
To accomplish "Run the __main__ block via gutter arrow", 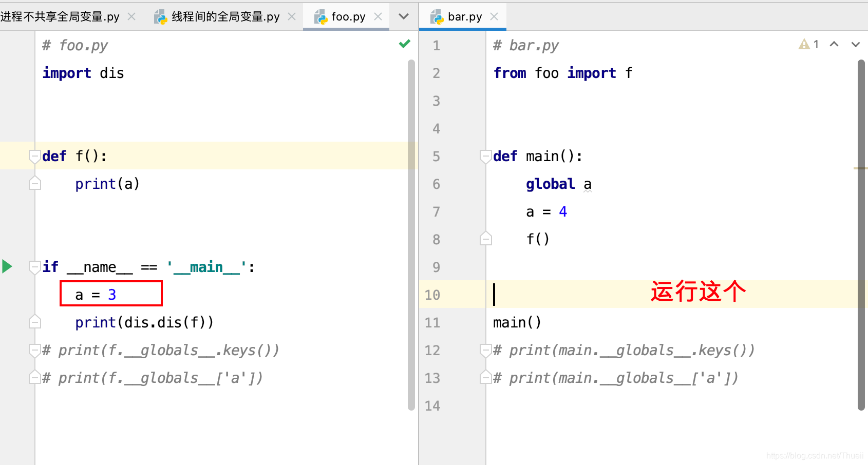I will (7, 266).
